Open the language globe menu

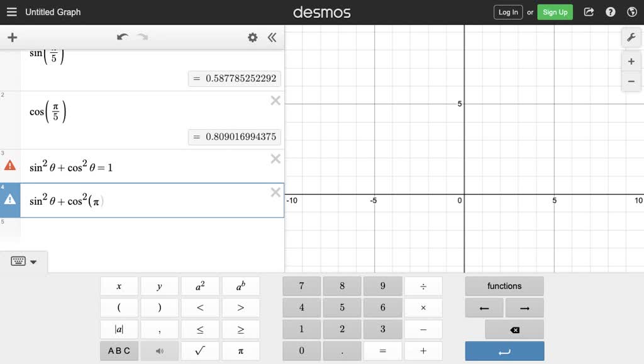631,11
